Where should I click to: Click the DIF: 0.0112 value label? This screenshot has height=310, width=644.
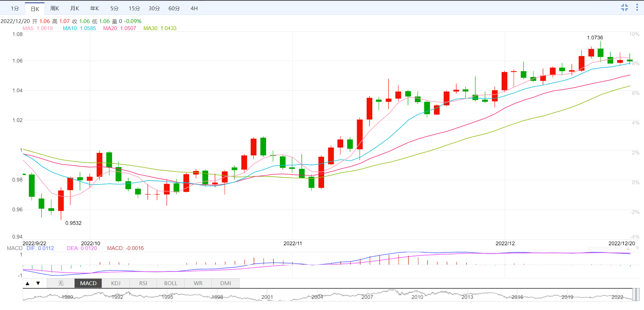click(x=40, y=248)
